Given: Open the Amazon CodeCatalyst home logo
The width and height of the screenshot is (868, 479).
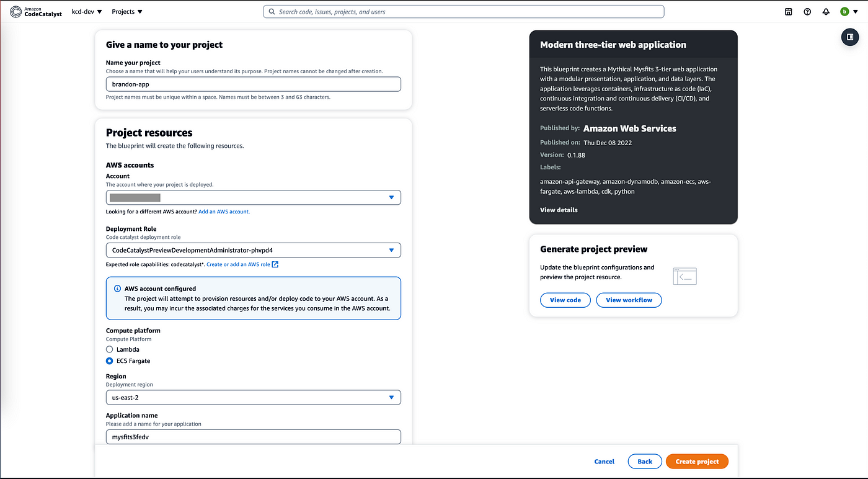Looking at the screenshot, I should (36, 12).
